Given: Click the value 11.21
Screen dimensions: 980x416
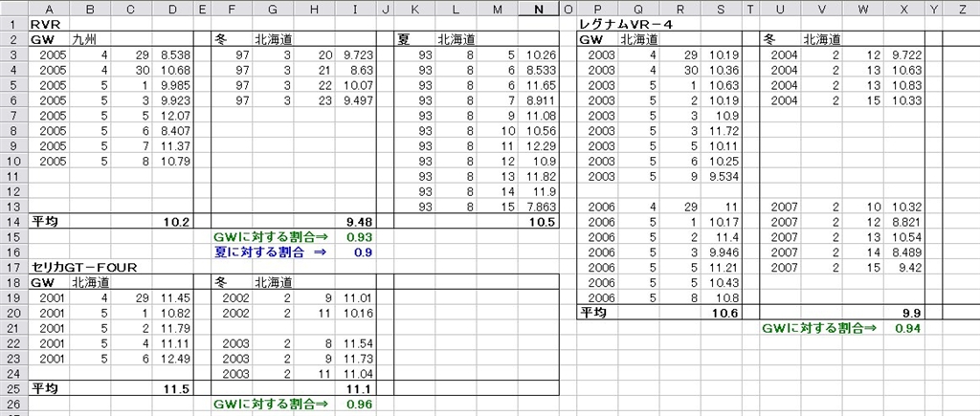Looking at the screenshot, I should pos(724,267).
